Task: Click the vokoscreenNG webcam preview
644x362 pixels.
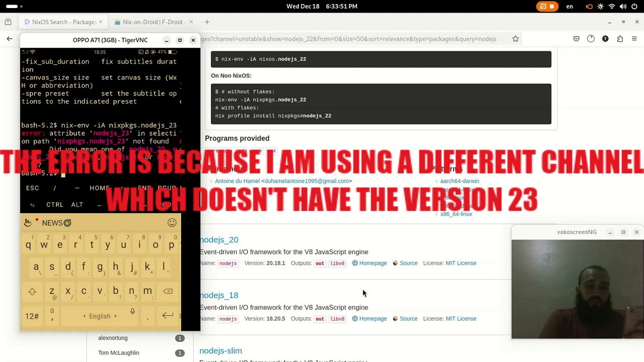Action: coord(577,289)
